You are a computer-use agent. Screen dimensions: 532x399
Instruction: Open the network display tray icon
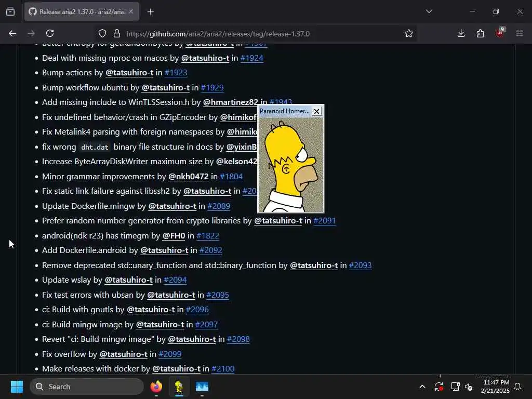click(455, 387)
